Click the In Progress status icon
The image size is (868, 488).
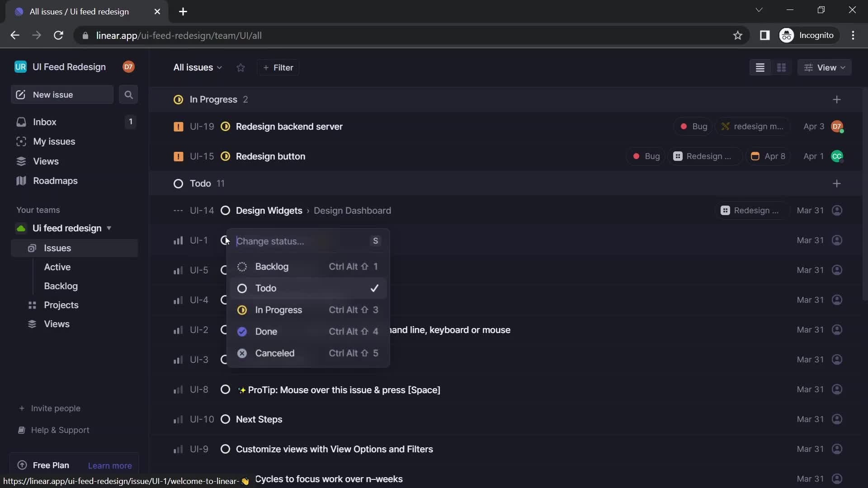click(243, 310)
